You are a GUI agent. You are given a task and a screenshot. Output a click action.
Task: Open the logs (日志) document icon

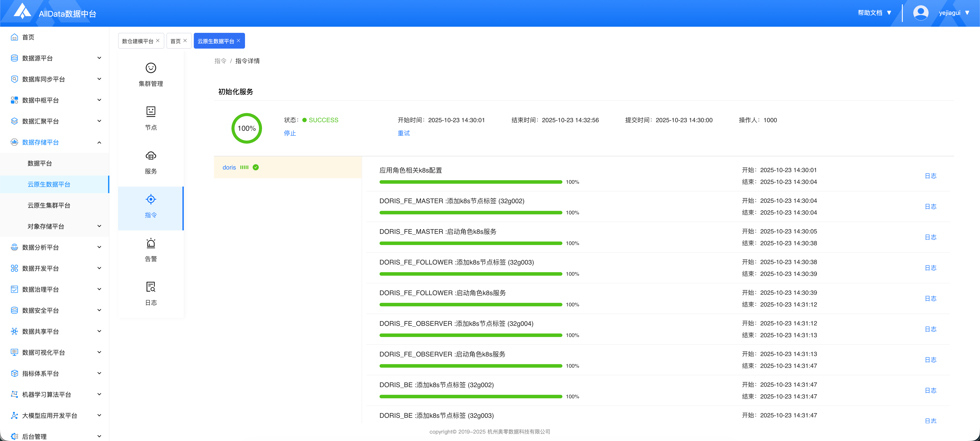click(151, 287)
